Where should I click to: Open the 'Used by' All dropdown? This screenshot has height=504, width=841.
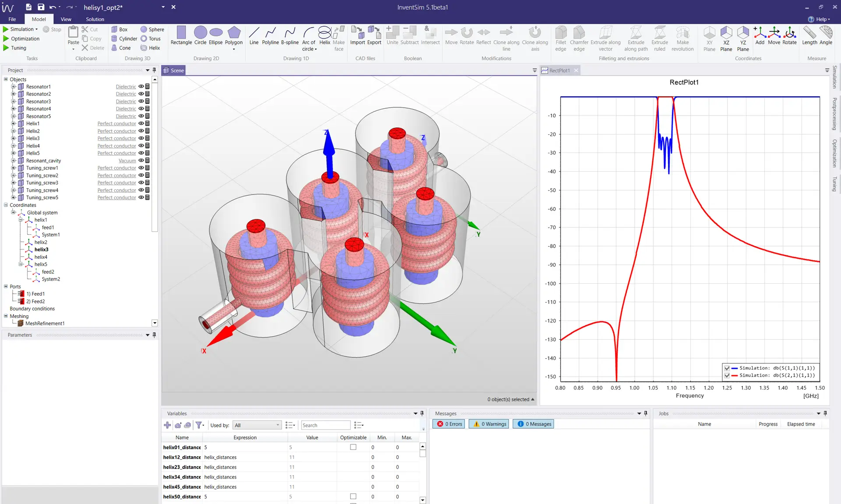pos(257,425)
